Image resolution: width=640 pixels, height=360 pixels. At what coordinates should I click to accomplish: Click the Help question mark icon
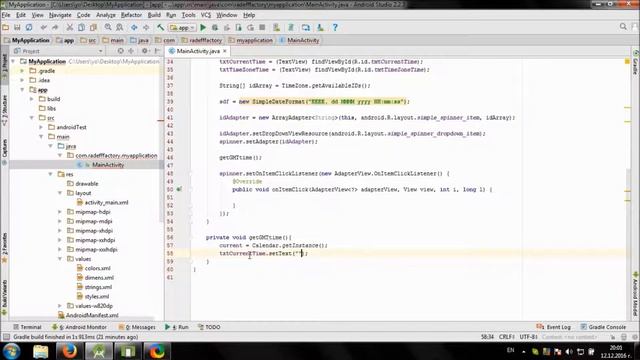click(335, 27)
